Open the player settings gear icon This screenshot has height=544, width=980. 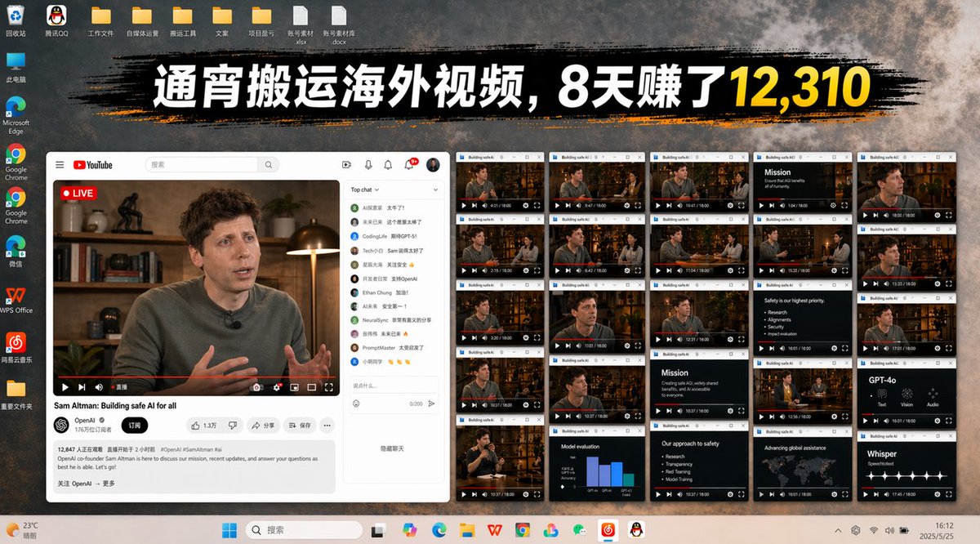tap(277, 387)
